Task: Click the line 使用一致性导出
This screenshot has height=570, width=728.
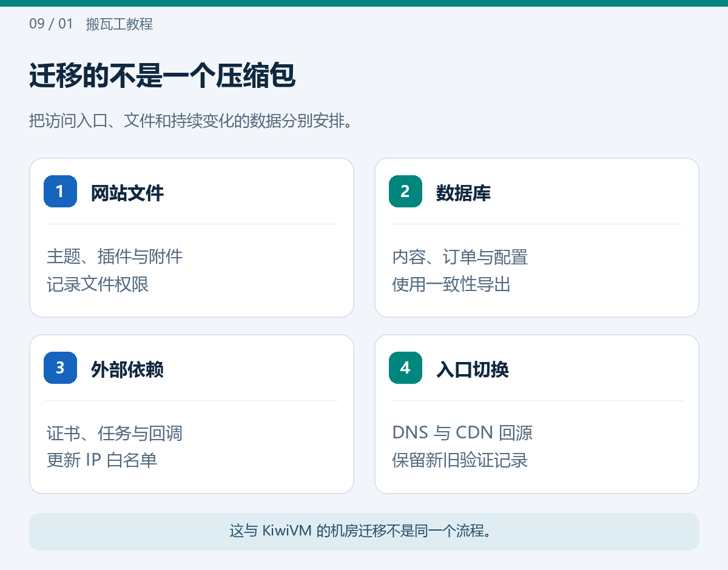Action: (x=451, y=284)
